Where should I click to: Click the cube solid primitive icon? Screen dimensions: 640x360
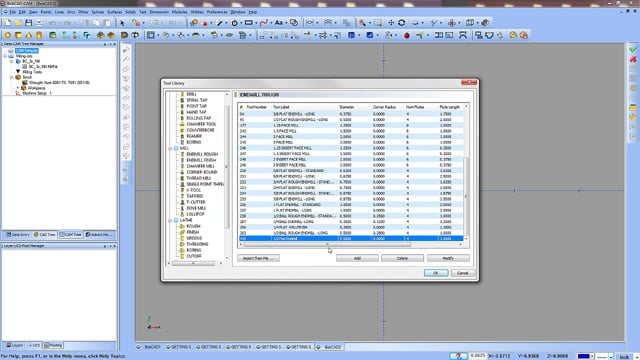click(x=18, y=35)
